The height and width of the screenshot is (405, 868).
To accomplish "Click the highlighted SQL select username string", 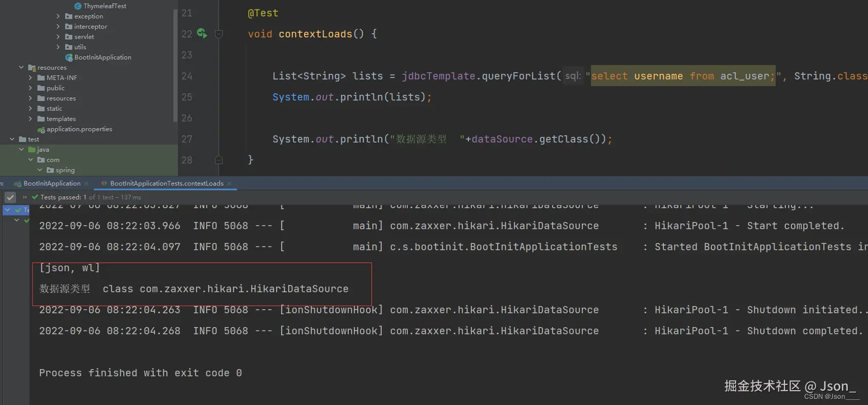I will coord(683,76).
